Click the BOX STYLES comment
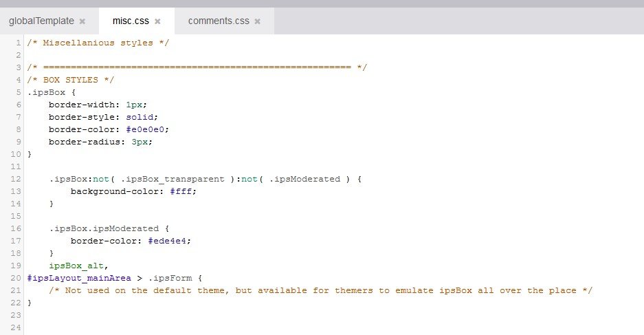Image resolution: width=644 pixels, height=335 pixels. pos(71,80)
